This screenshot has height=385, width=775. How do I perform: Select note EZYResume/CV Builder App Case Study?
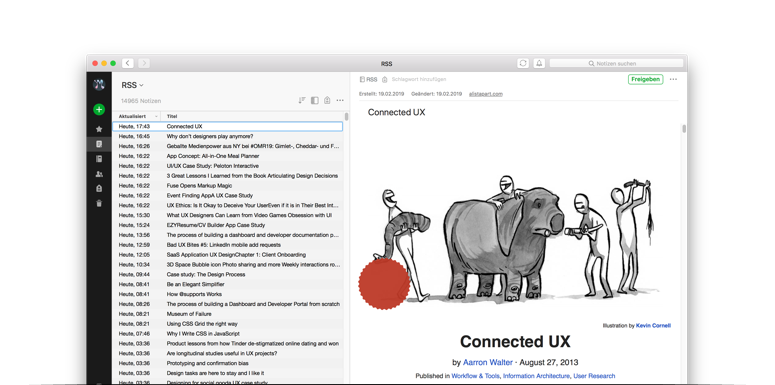[227, 225]
